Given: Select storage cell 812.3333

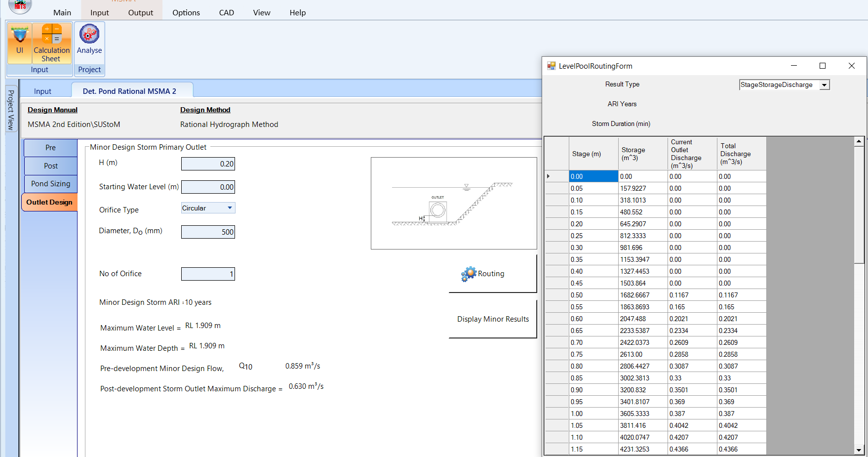Looking at the screenshot, I should (x=643, y=236).
